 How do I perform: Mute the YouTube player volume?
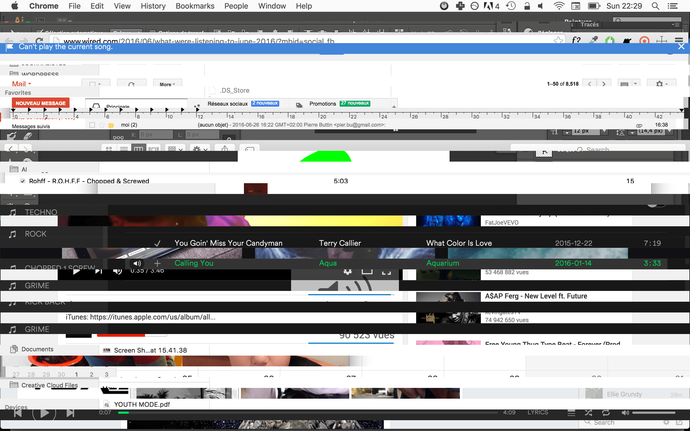117,271
